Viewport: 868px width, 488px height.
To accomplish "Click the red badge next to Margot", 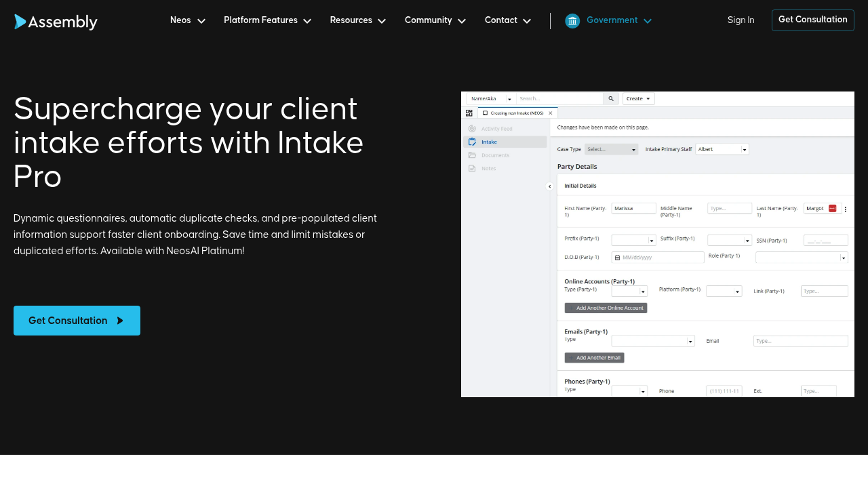I will (833, 208).
